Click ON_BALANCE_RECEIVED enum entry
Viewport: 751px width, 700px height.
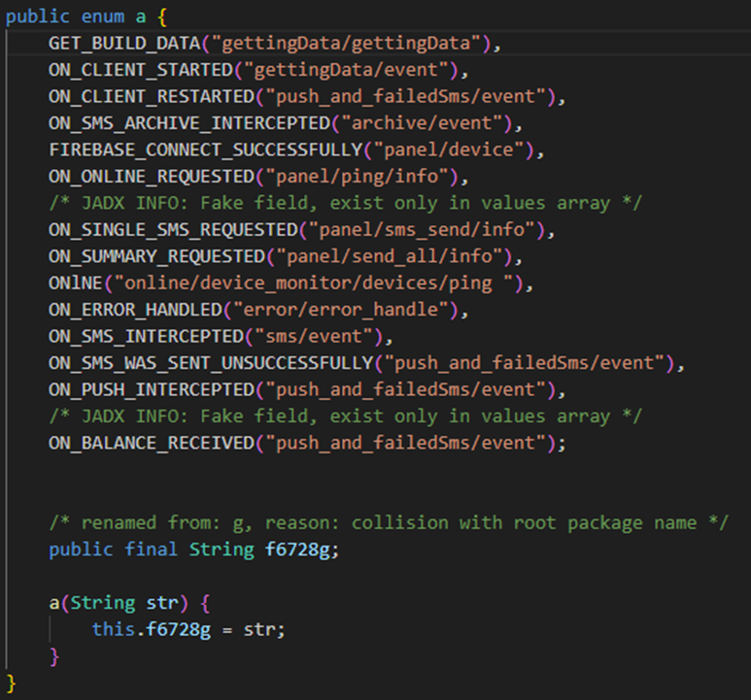pyautogui.click(x=152, y=443)
